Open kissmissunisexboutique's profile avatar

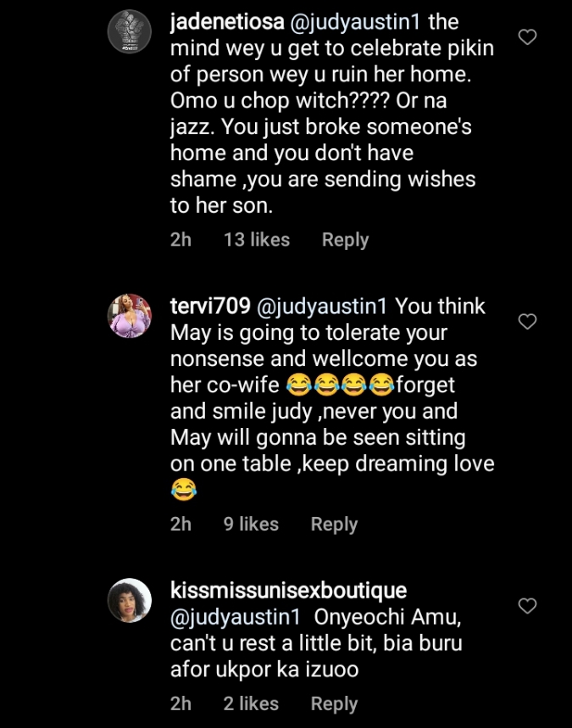[130, 605]
